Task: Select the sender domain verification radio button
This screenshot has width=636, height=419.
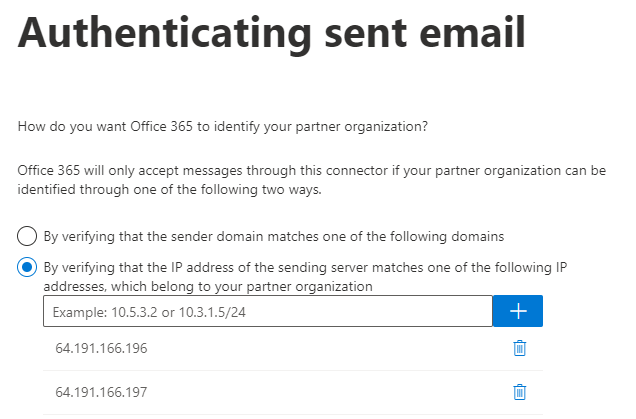Action: [x=27, y=236]
